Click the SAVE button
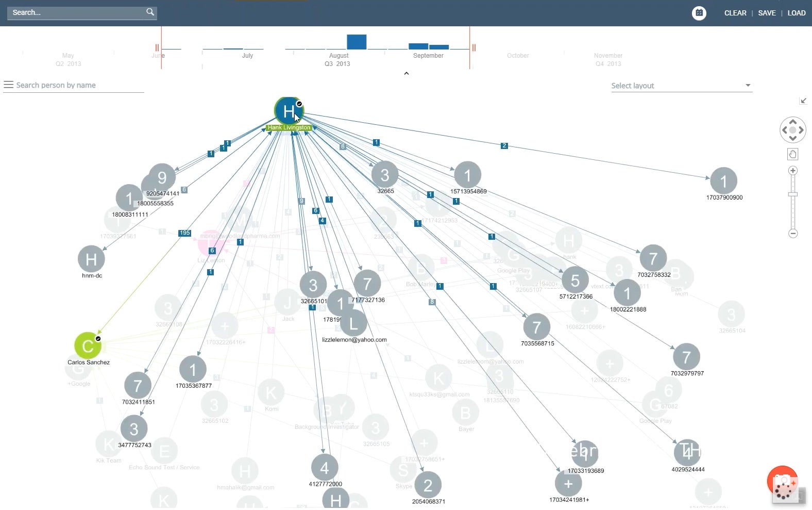 click(767, 13)
